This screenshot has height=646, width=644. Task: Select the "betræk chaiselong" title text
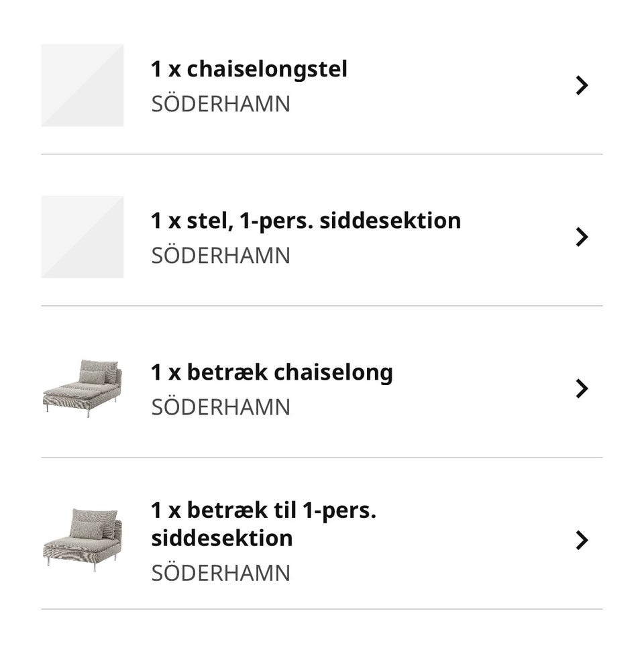click(290, 372)
